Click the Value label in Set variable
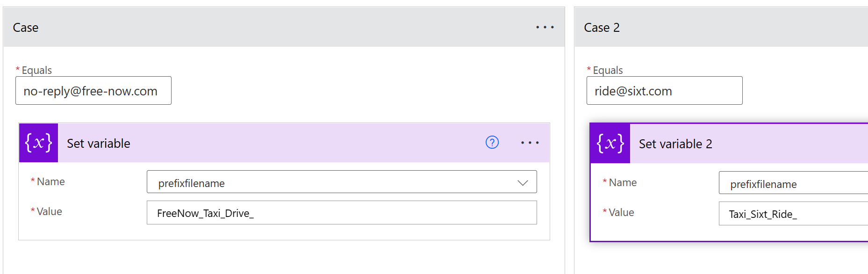This screenshot has height=274, width=868. (x=49, y=211)
